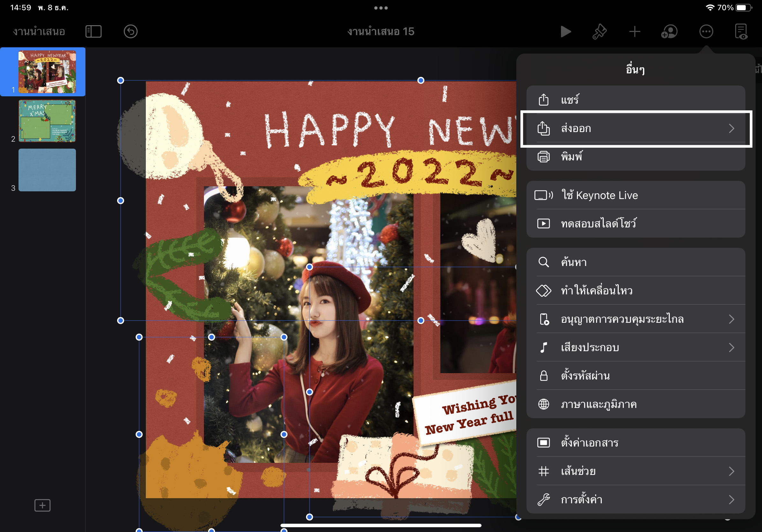Image resolution: width=762 pixels, height=532 pixels.
Task: Open the Format paintbrush tool
Action: (599, 32)
